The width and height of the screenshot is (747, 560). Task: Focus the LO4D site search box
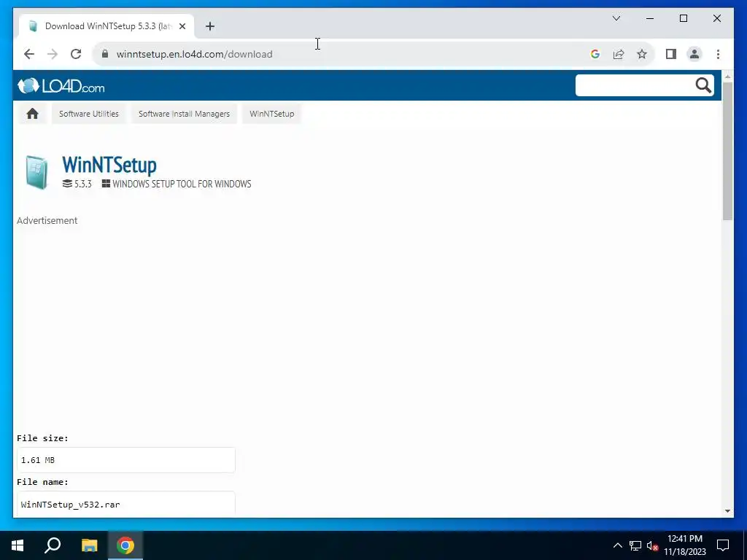click(635, 85)
